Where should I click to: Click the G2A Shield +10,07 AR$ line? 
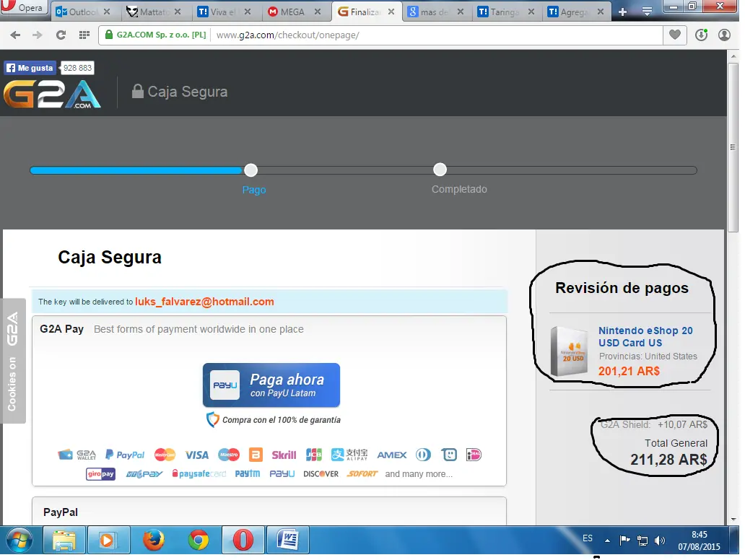click(654, 424)
